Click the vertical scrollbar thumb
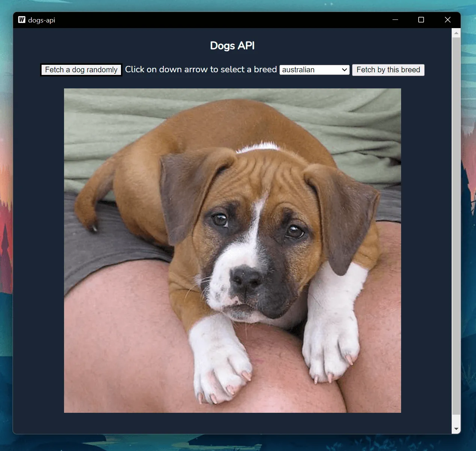476x451 pixels. coord(456,225)
